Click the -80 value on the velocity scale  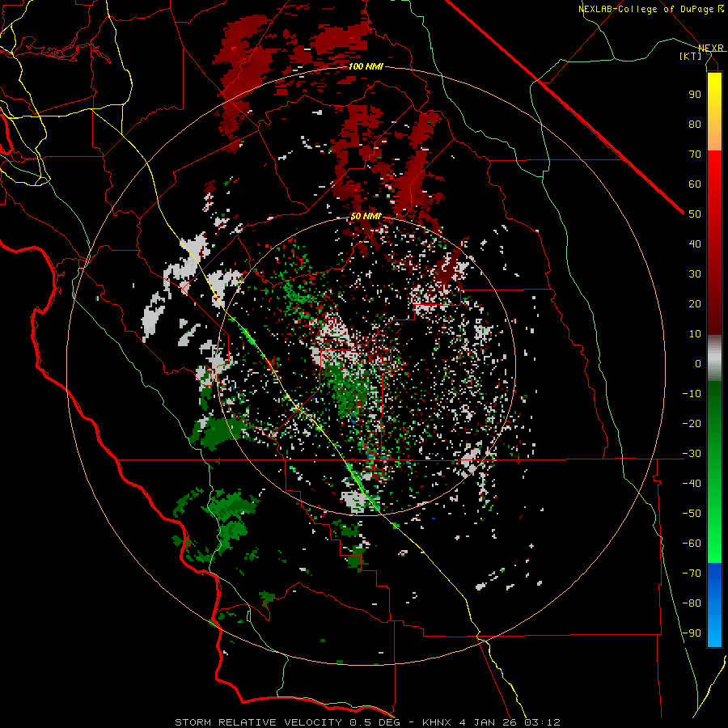pyautogui.click(x=692, y=603)
